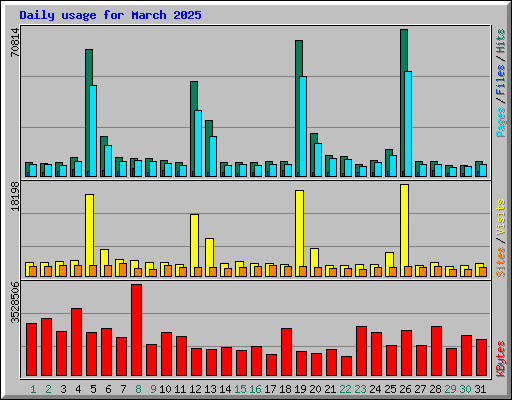The height and width of the screenshot is (400, 512).
Task: Click the red KBytes bar for day 2
Action: tap(46, 347)
